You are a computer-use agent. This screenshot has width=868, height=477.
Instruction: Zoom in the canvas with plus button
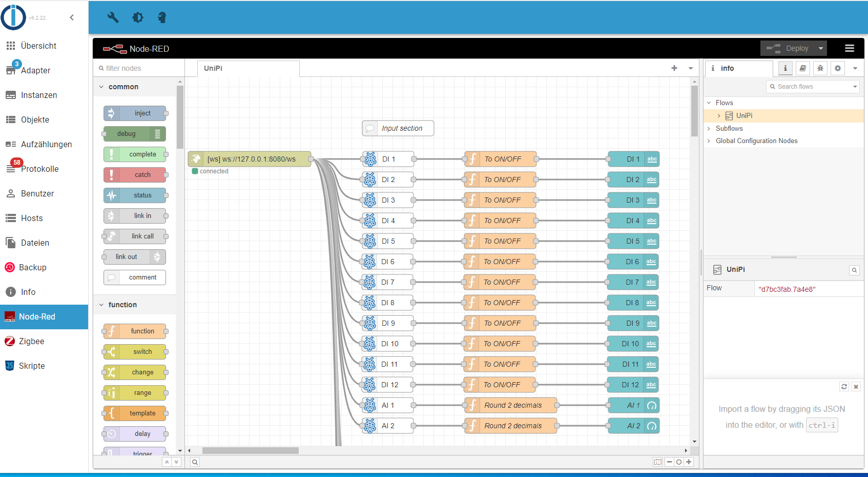tap(689, 462)
